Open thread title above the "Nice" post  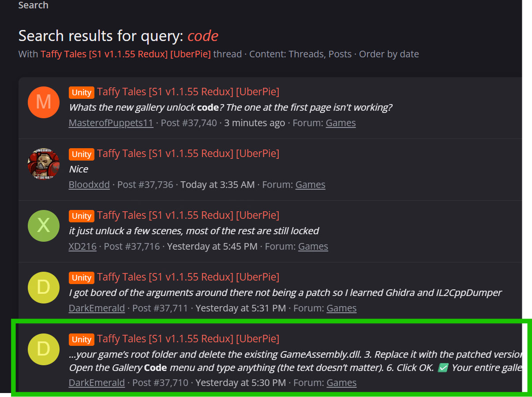pos(188,154)
